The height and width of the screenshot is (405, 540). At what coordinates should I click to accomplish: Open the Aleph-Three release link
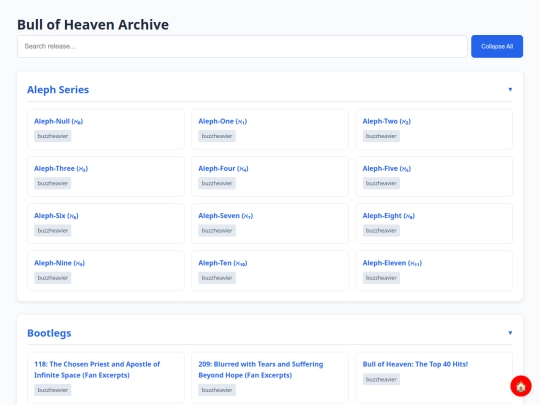point(61,168)
